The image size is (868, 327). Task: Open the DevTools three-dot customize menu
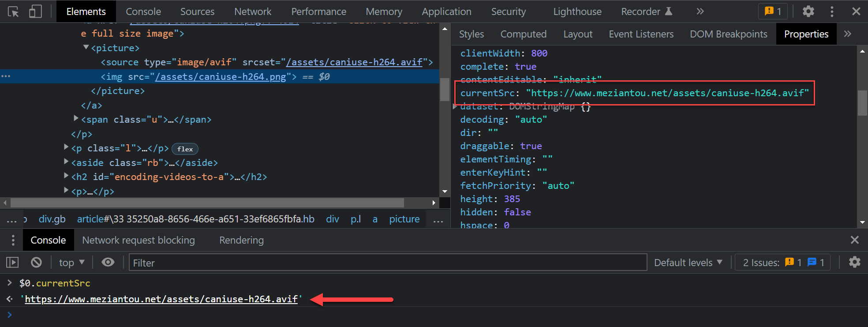pyautogui.click(x=832, y=11)
